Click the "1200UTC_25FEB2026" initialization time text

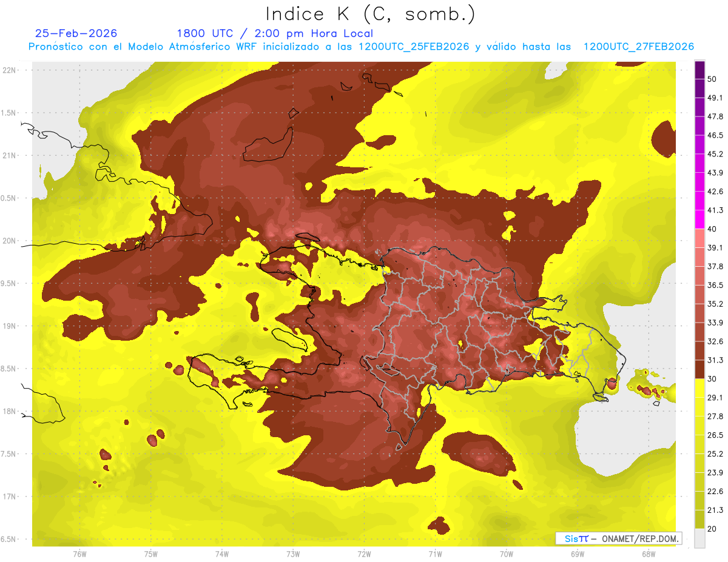414,47
